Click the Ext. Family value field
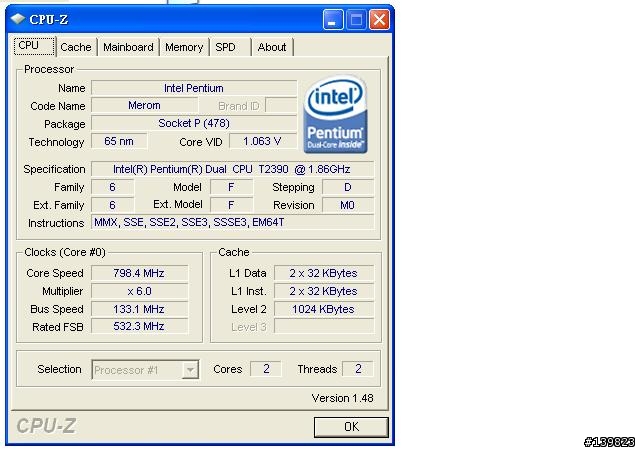 112,205
